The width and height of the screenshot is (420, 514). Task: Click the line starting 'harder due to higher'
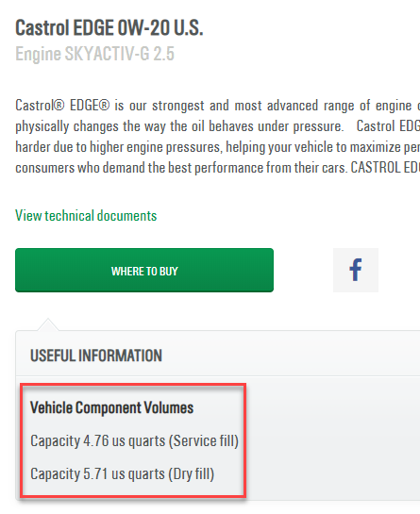pos(217,147)
